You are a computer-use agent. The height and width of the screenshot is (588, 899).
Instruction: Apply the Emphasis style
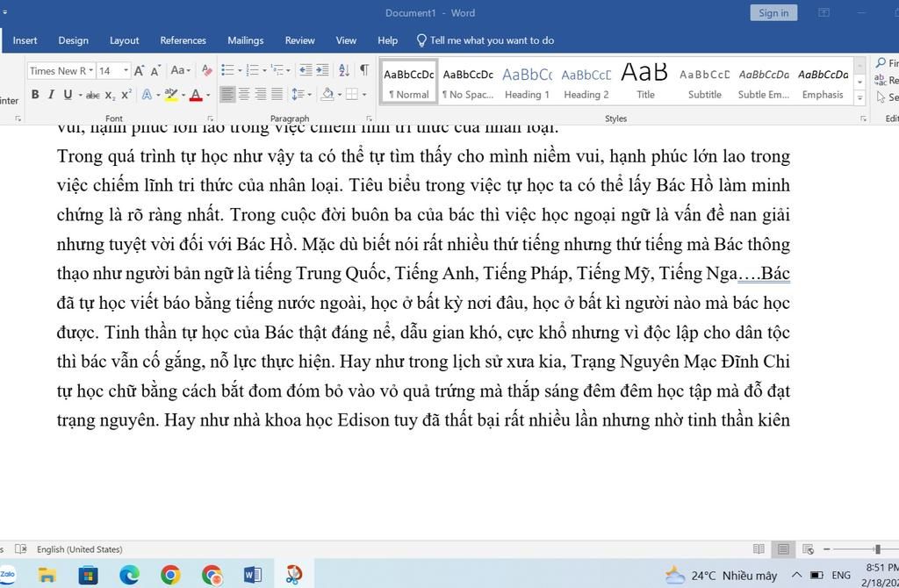point(823,82)
